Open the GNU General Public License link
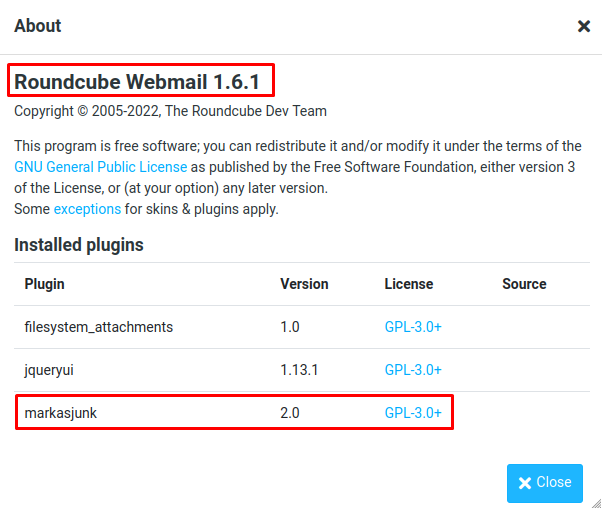Image resolution: width=602 pixels, height=511 pixels. pyautogui.click(x=101, y=167)
